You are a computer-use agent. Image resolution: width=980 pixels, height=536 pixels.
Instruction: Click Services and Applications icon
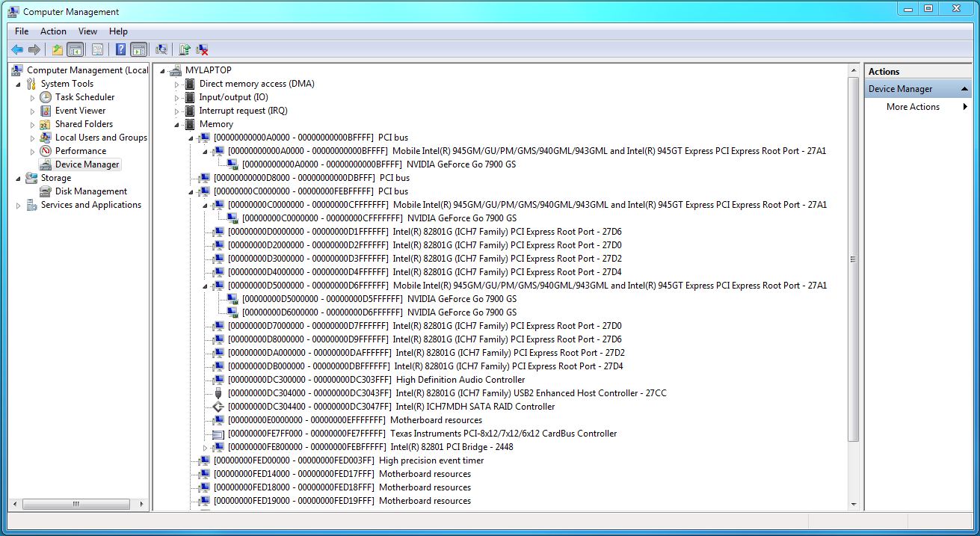tap(31, 205)
